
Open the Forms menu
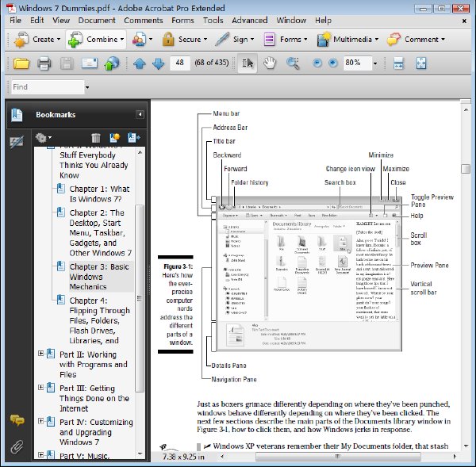pyautogui.click(x=182, y=21)
